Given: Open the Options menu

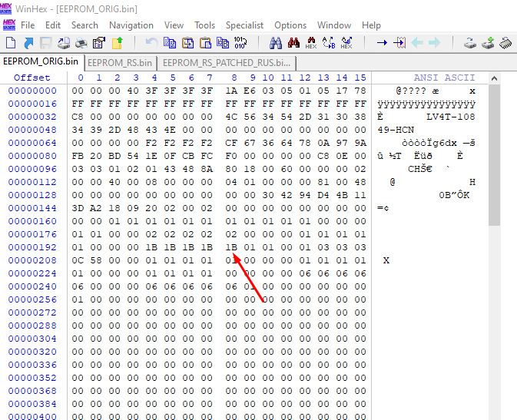Looking at the screenshot, I should coord(290,25).
